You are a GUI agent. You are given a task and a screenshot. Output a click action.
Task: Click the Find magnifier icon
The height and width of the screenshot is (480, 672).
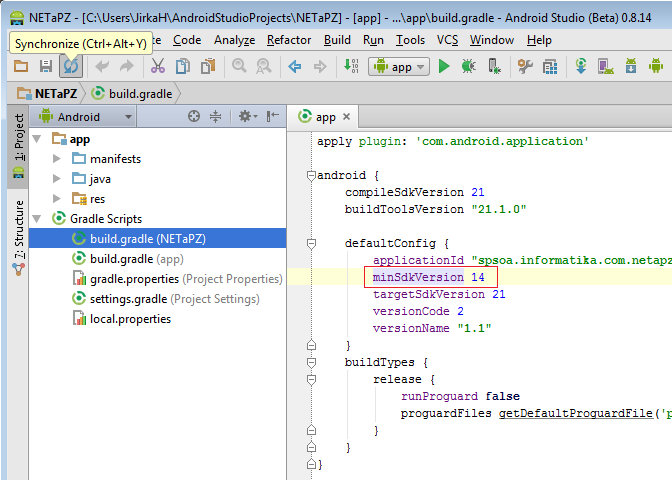point(239,66)
